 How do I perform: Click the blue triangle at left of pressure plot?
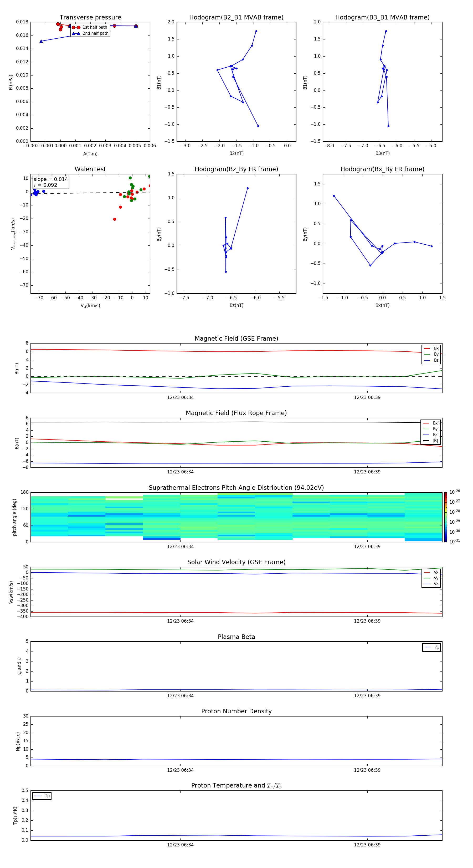(x=41, y=41)
